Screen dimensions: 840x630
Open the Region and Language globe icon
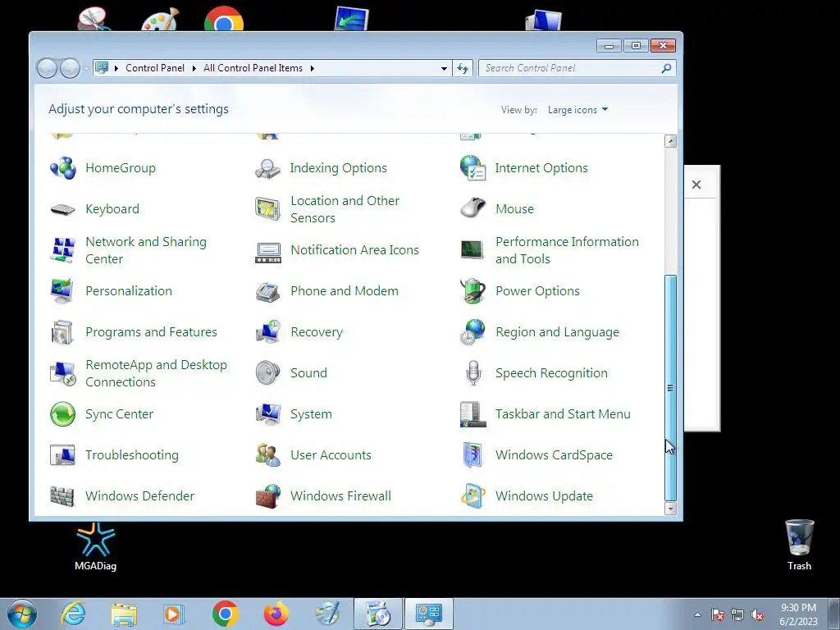pos(473,332)
